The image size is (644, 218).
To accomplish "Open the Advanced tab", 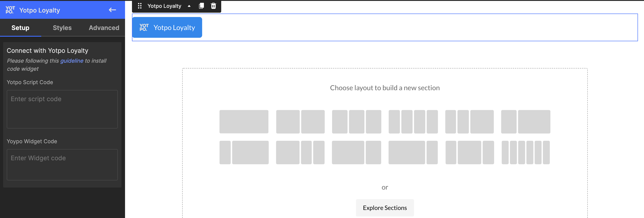I will click(x=104, y=28).
